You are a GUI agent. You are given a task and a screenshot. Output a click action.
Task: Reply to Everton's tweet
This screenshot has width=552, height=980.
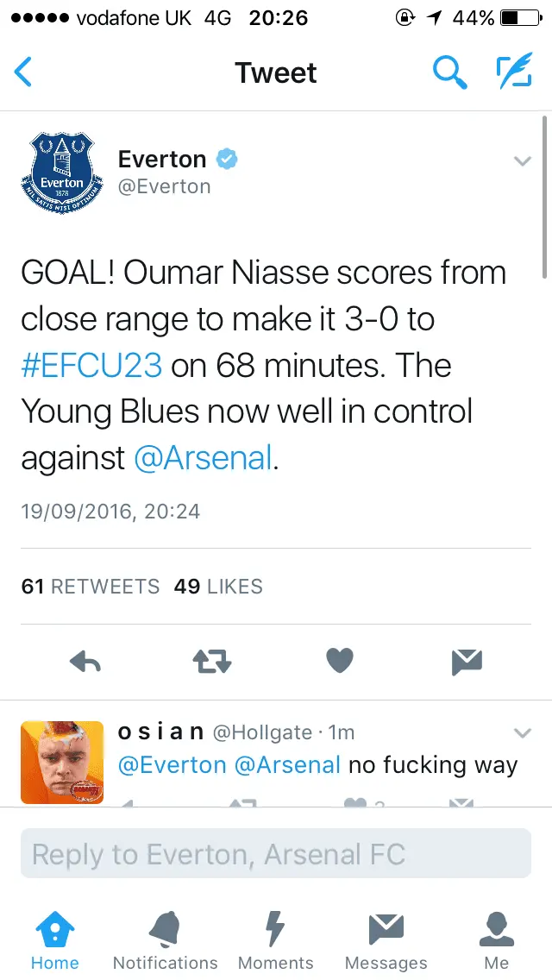pyautogui.click(x=85, y=662)
